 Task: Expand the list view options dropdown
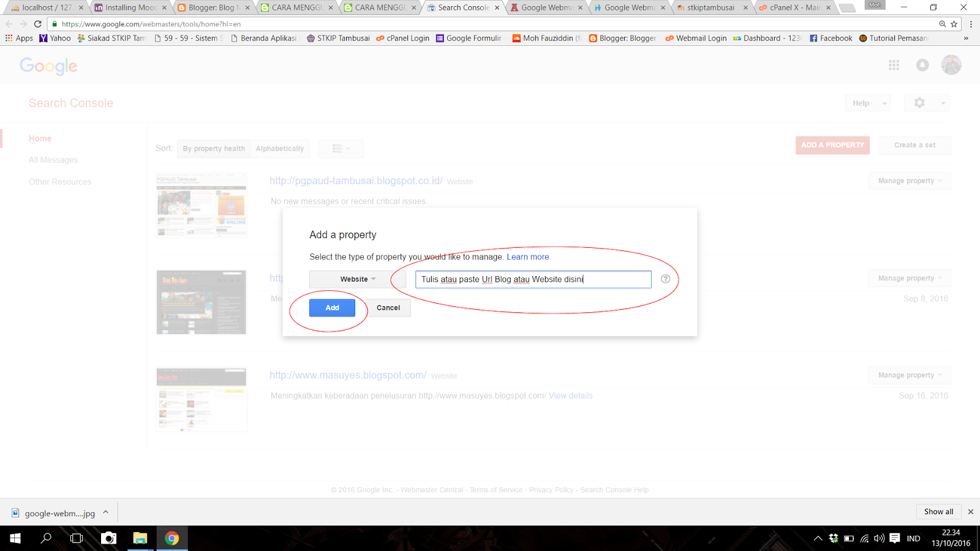(341, 148)
